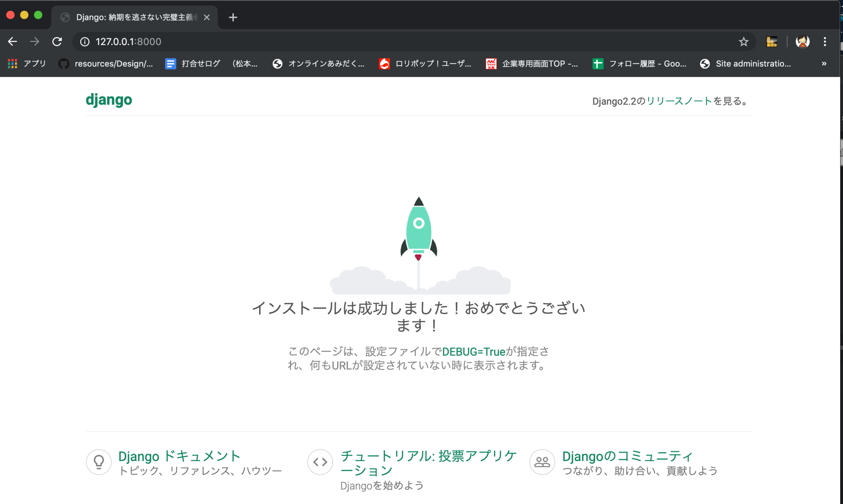Open the Site administration bookmark
This screenshot has height=504, width=843.
pos(746,63)
